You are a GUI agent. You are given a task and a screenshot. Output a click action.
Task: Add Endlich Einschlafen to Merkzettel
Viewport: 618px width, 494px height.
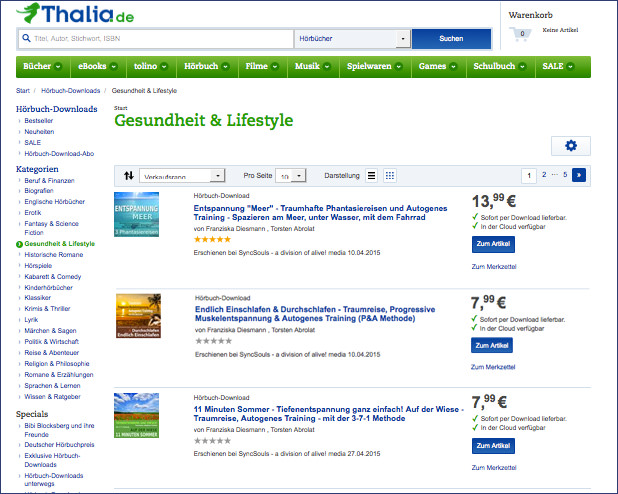tap(493, 367)
